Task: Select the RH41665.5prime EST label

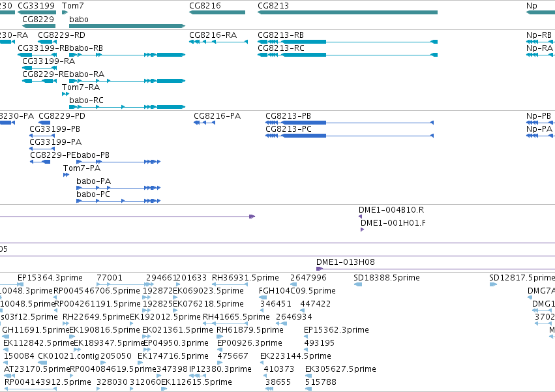Action: click(x=236, y=317)
